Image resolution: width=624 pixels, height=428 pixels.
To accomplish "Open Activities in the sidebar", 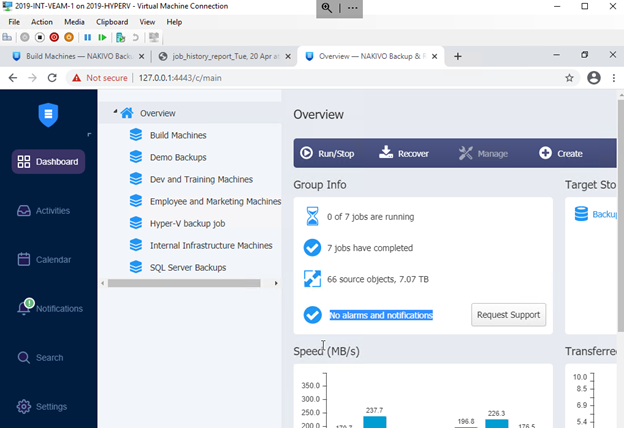I will [x=43, y=211].
